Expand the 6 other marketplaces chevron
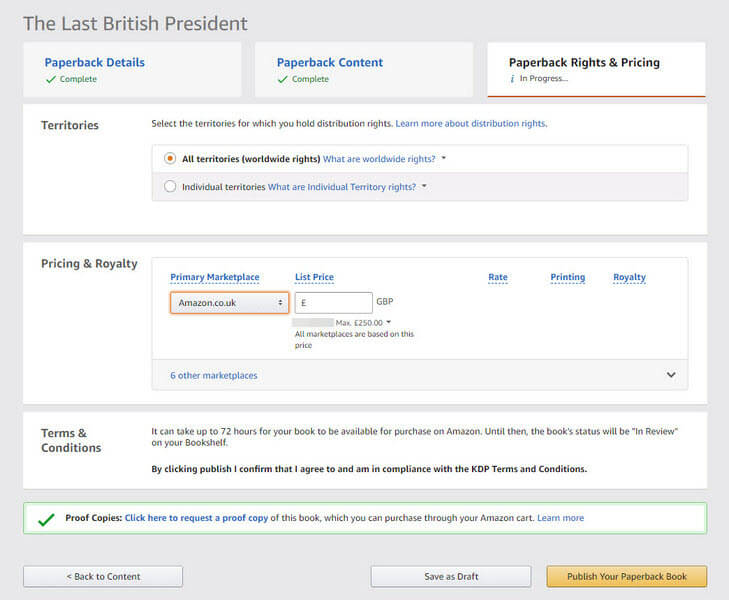Screen dimensions: 729x600 point(671,375)
